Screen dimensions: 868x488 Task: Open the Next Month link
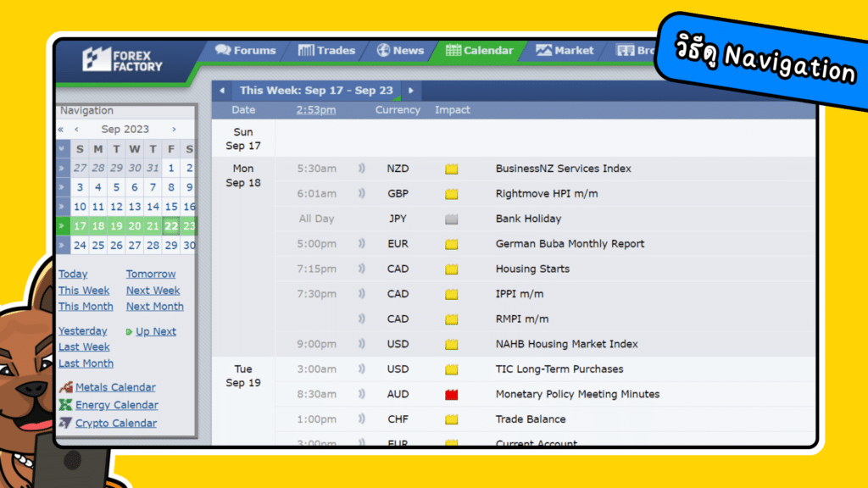[x=154, y=307]
